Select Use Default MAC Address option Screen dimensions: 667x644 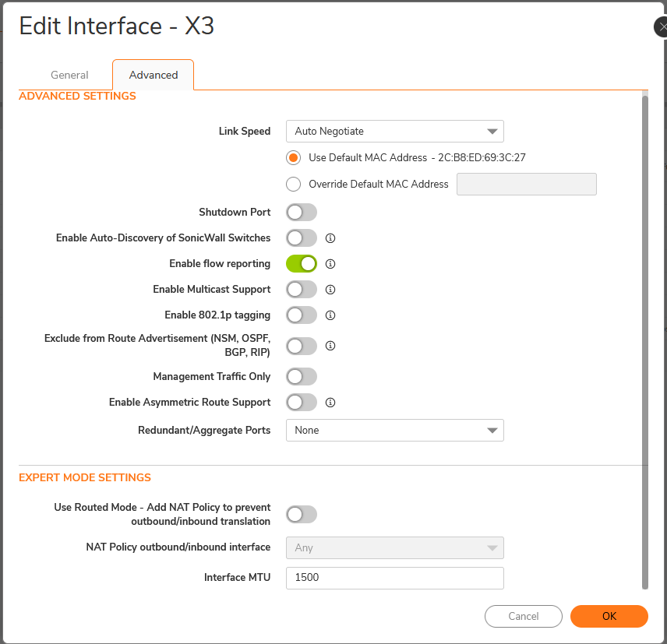(x=293, y=157)
